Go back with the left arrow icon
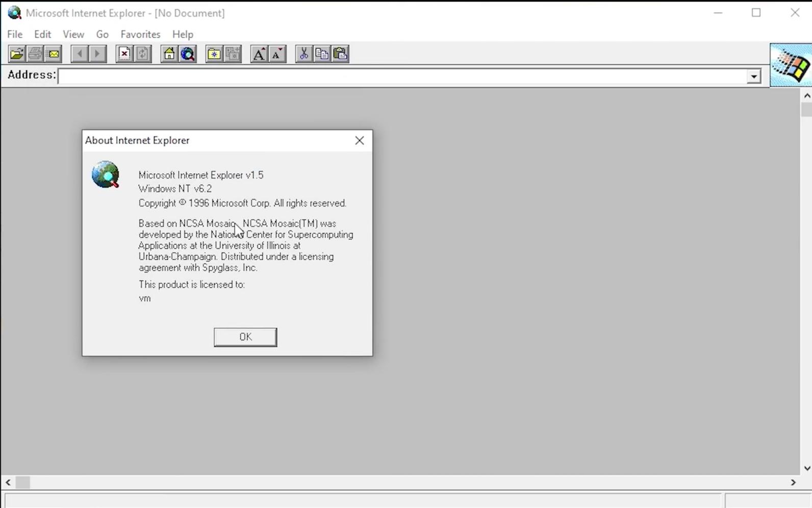This screenshot has height=508, width=812. [79, 54]
